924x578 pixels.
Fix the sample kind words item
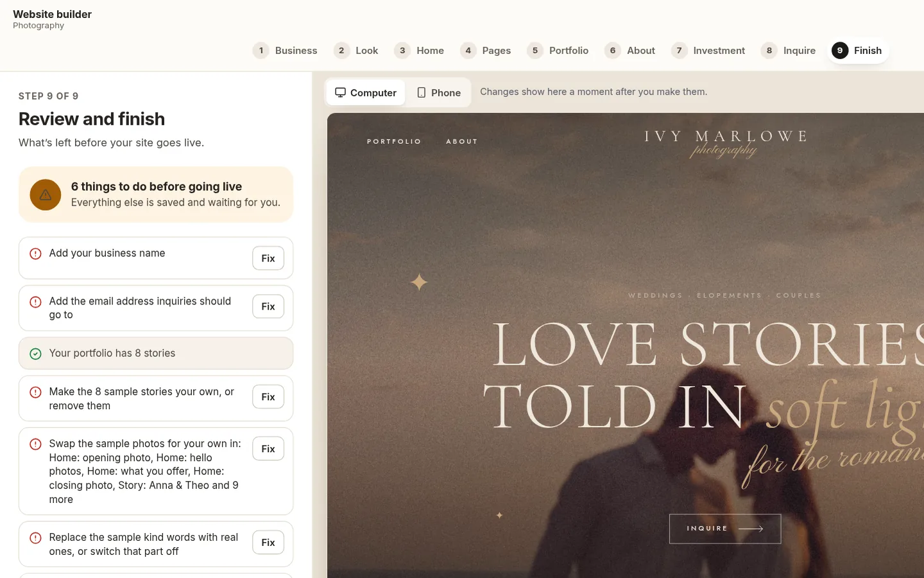[x=268, y=543]
